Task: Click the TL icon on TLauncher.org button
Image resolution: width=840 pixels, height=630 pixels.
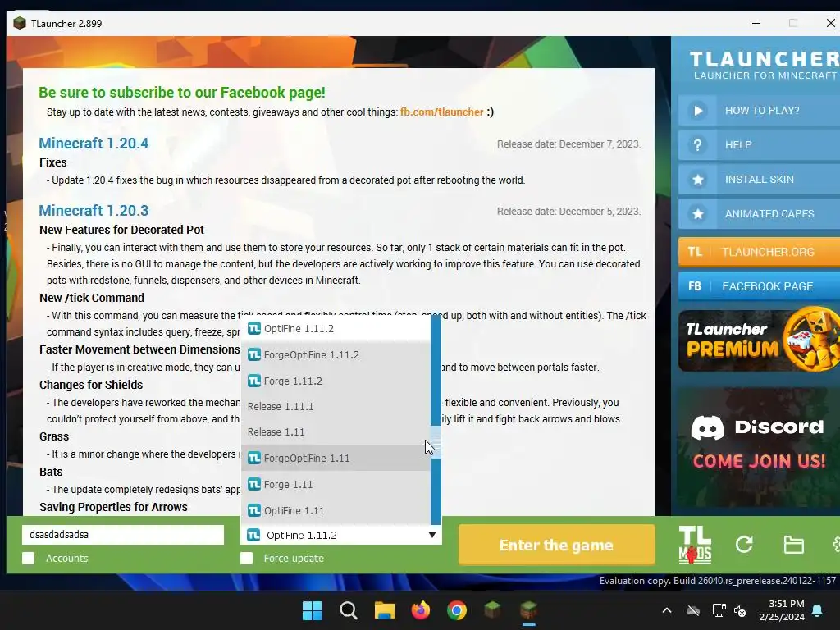Action: 695,252
